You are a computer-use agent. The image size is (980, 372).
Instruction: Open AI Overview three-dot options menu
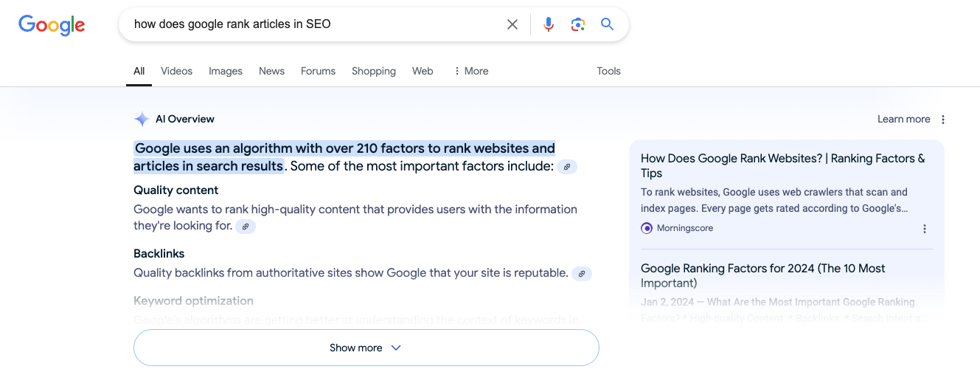point(943,120)
